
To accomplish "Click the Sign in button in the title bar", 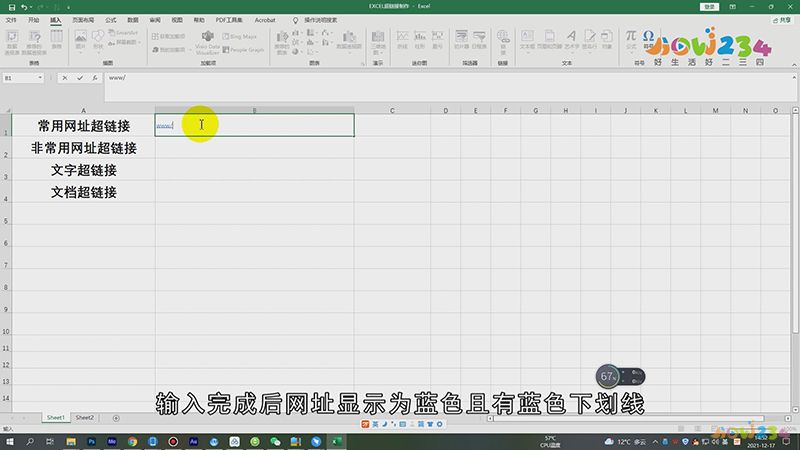I will click(x=709, y=7).
